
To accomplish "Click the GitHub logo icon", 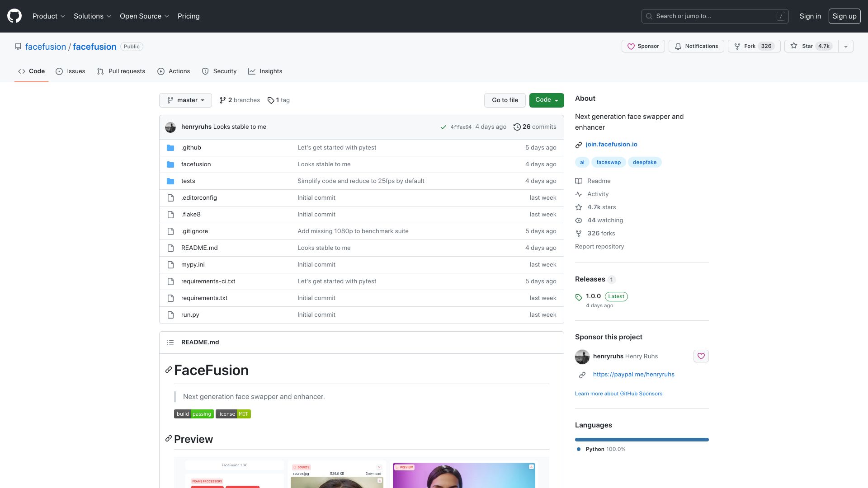I will point(14,16).
